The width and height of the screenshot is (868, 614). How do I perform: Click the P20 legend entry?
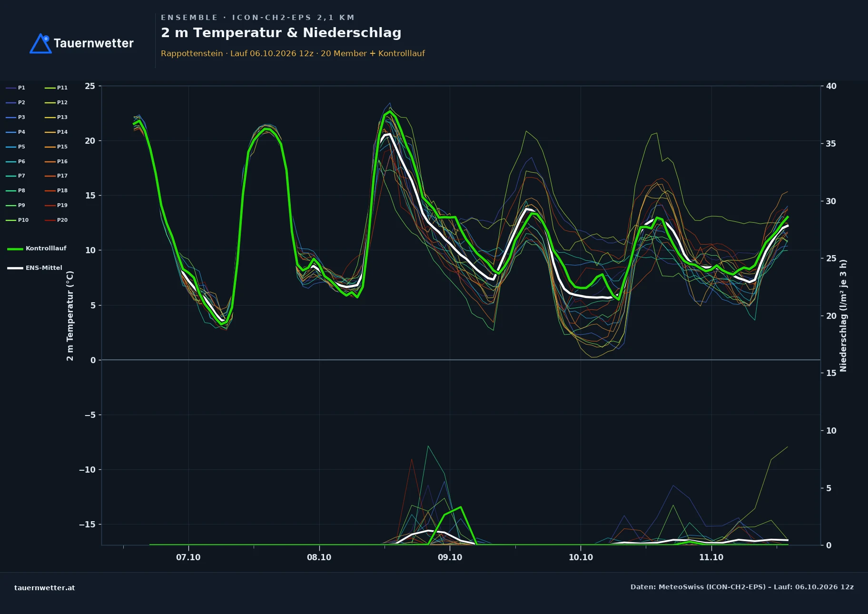tap(56, 220)
